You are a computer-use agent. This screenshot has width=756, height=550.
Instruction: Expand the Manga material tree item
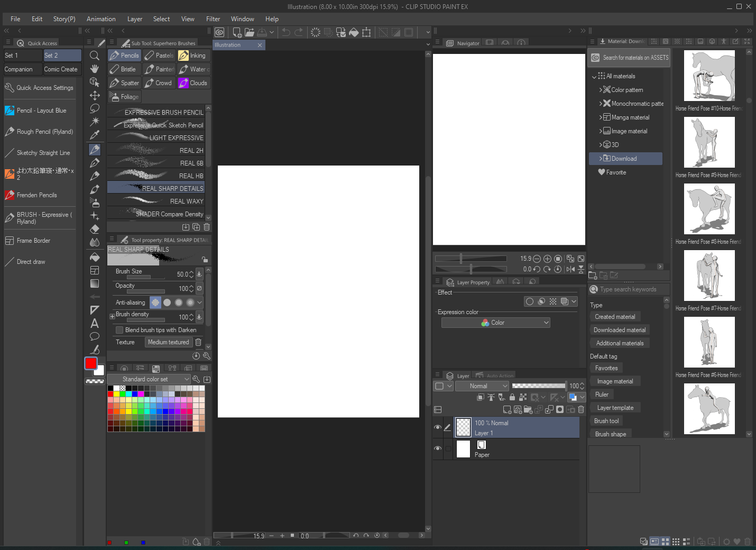click(601, 117)
